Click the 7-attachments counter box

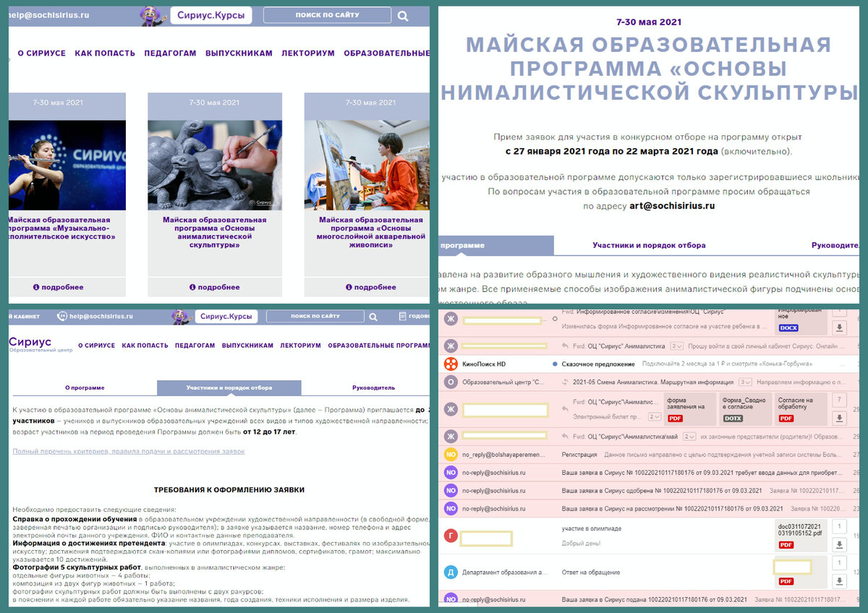(840, 400)
